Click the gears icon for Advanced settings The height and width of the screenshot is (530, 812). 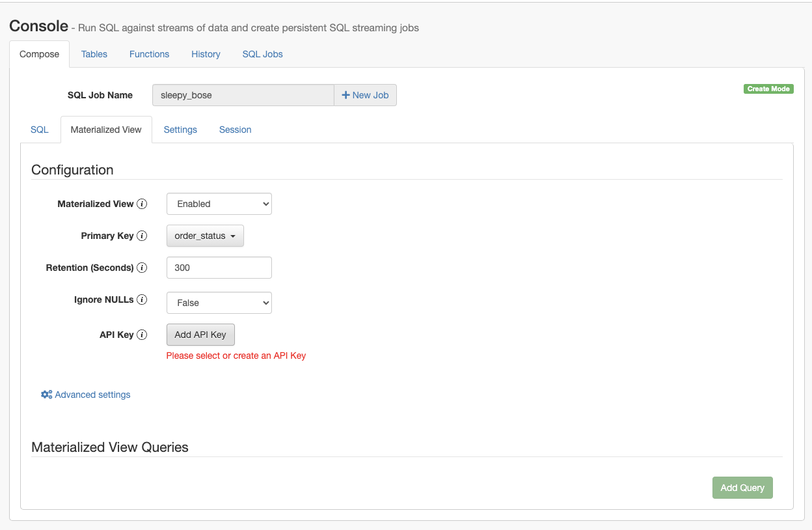click(46, 395)
